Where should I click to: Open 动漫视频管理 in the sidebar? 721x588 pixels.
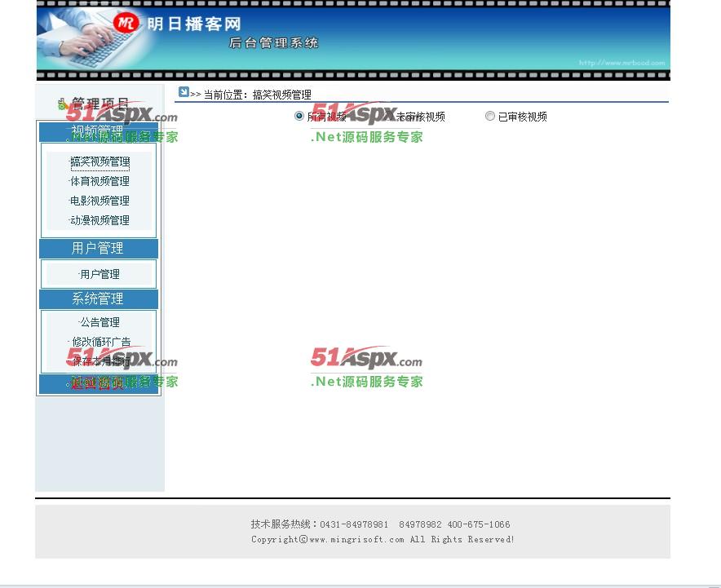pos(100,220)
